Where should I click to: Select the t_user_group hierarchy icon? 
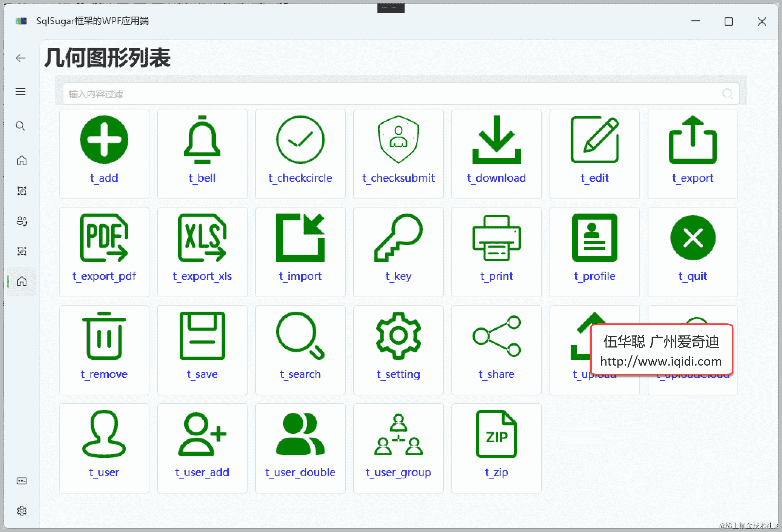pyautogui.click(x=399, y=434)
